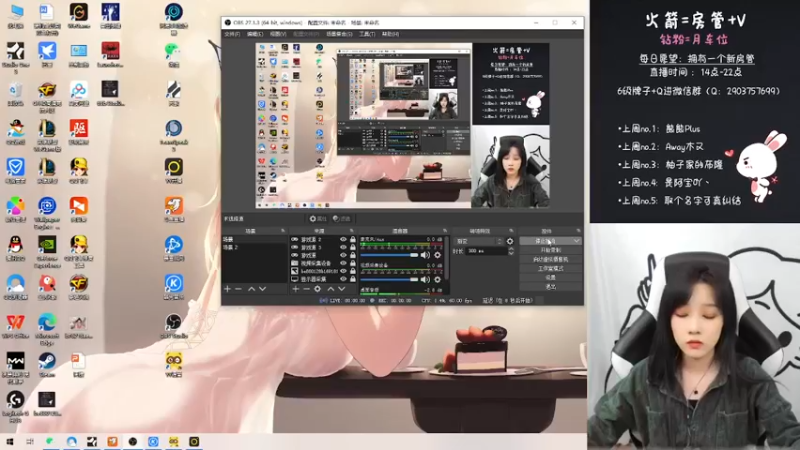This screenshot has height=450, width=800.
Task: Toggle visibility of the image source row
Action: click(x=343, y=271)
